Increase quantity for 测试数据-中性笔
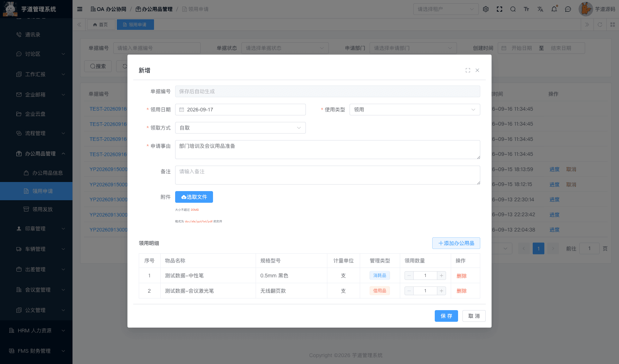 [441, 276]
